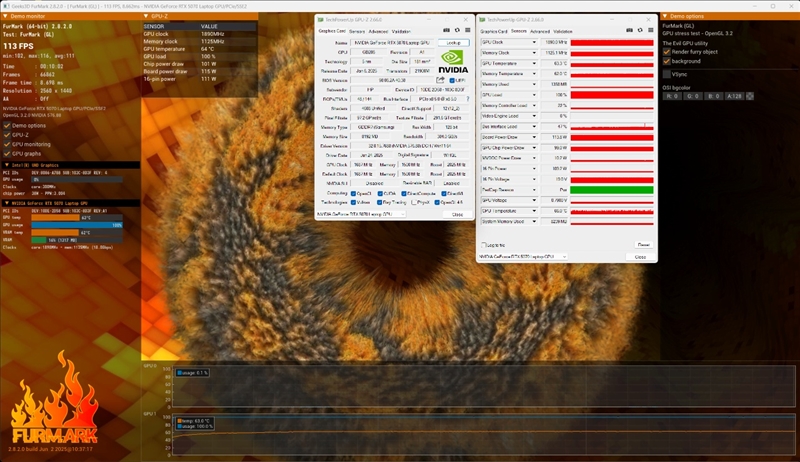800x462 pixels.
Task: Open the Validation tab in Sensors window
Action: [x=563, y=31]
